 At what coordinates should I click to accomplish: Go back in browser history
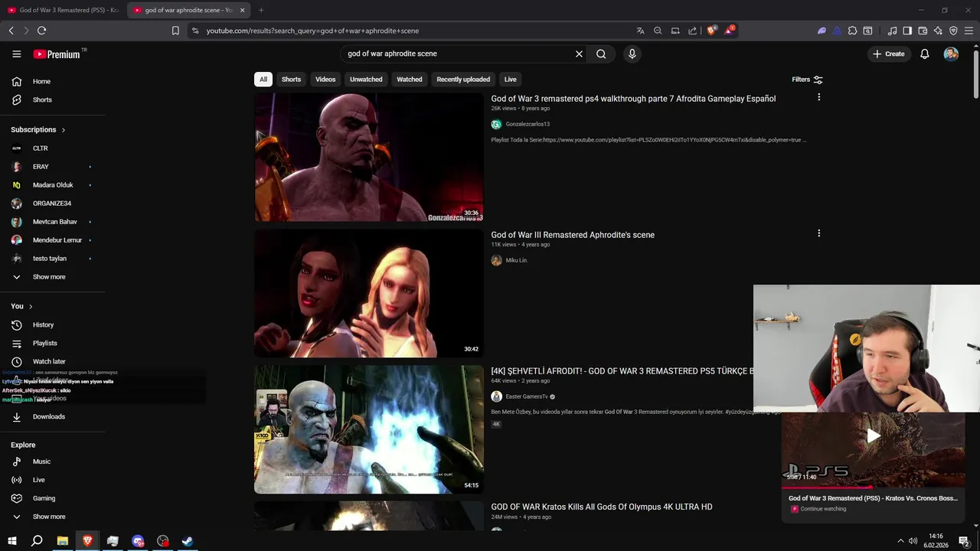point(11,31)
